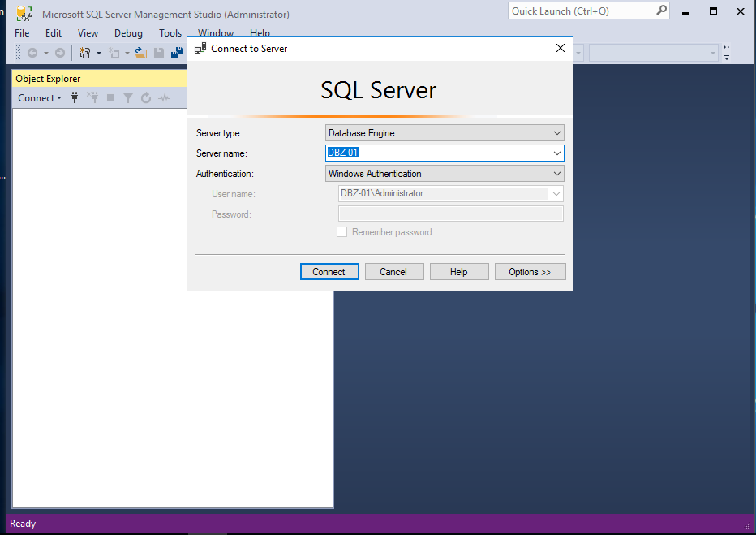Screen dimensions: 756x535
Task: Close the Connect to Server dialog
Action: 561,48
